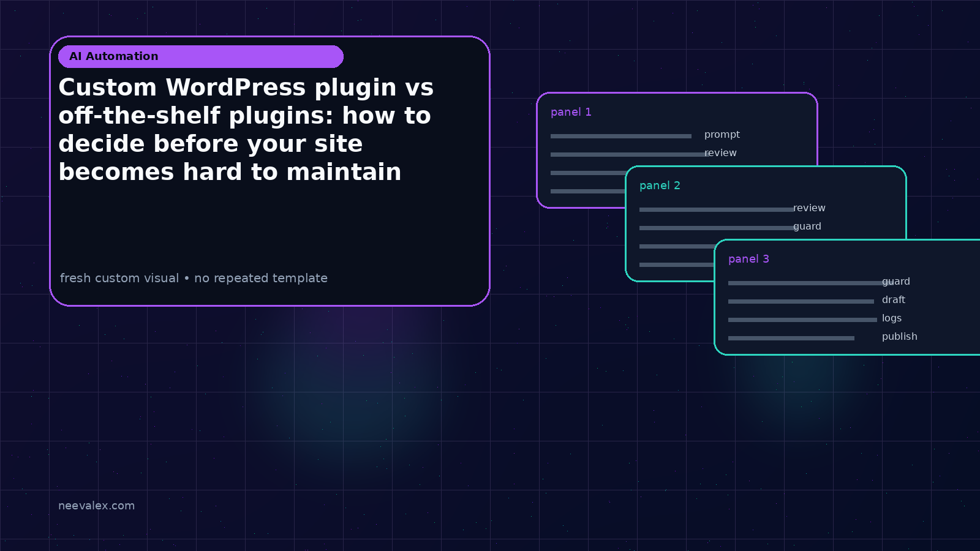Click the 'draft' label in panel 3

pos(894,300)
